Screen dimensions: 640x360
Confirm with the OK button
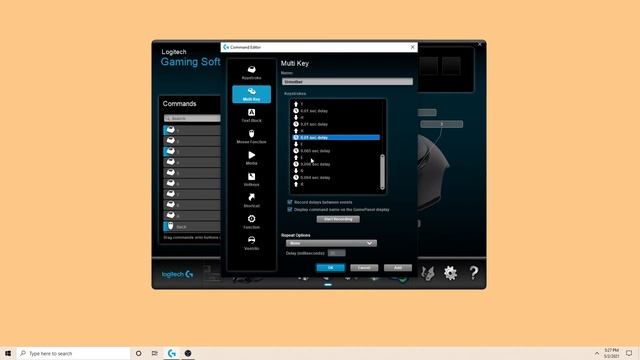[331, 268]
